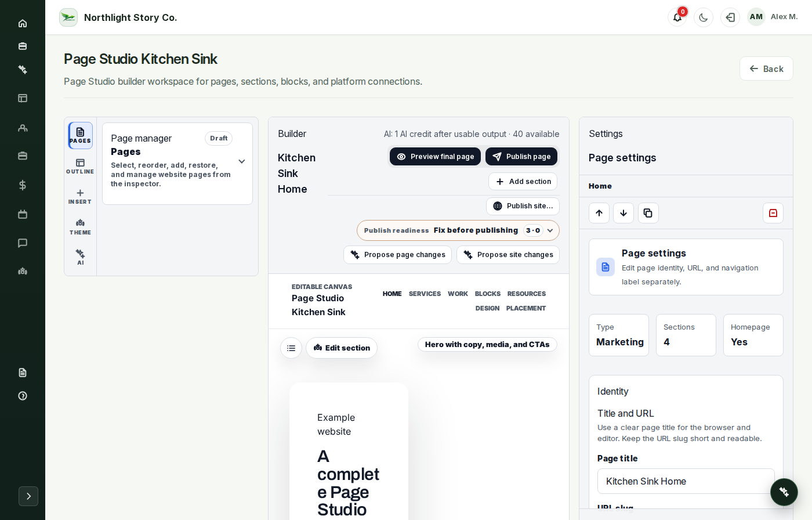Open the chat bubble icon in left sidebar
The image size is (812, 520).
pyautogui.click(x=23, y=243)
